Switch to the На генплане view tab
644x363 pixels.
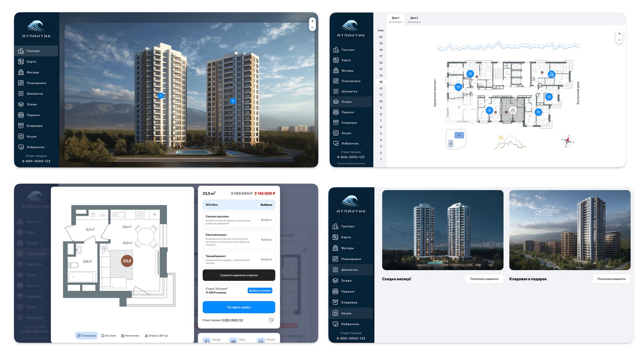130,336
